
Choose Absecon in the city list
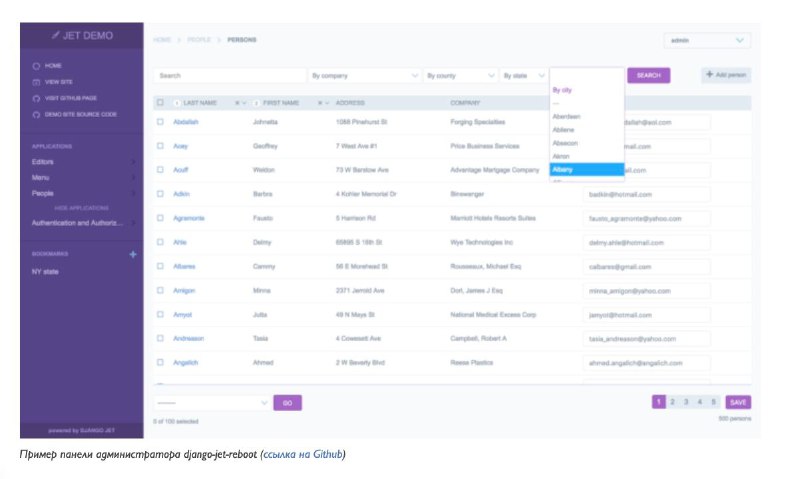pyautogui.click(x=587, y=143)
